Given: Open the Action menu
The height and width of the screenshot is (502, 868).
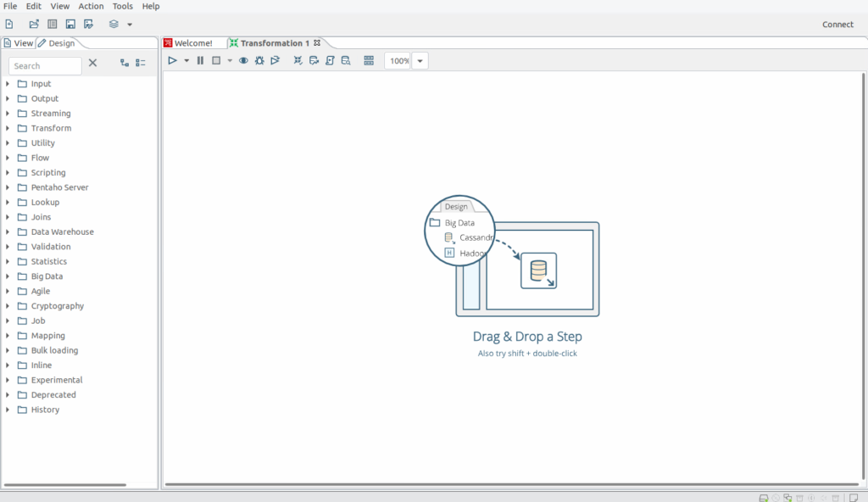Looking at the screenshot, I should (91, 6).
